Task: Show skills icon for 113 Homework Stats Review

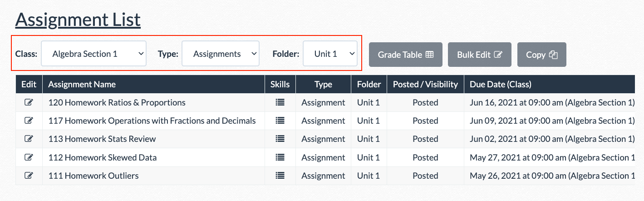Action: pos(280,139)
